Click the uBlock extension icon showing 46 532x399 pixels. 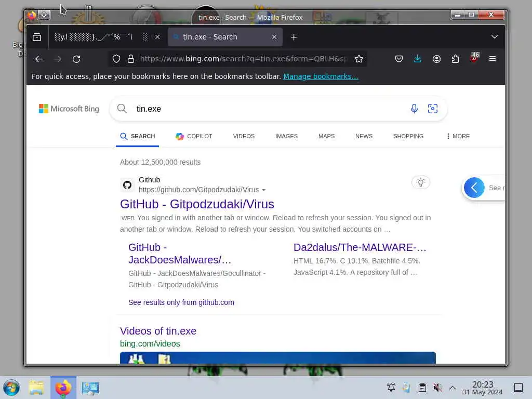coord(474,58)
